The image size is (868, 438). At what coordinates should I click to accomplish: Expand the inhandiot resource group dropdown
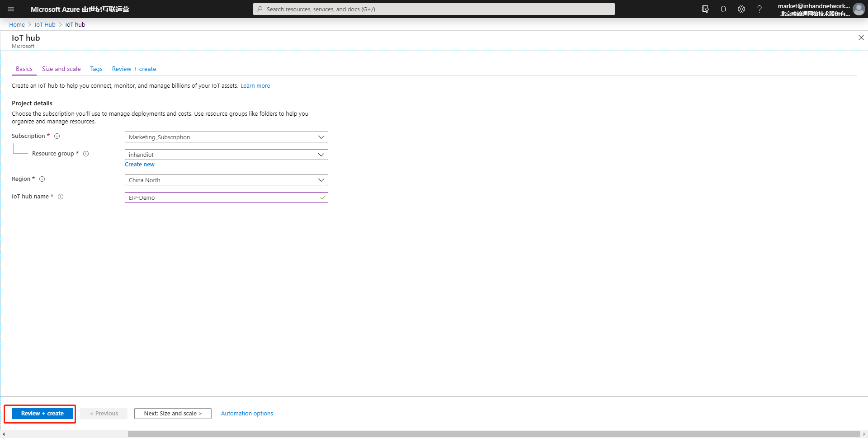click(x=226, y=155)
